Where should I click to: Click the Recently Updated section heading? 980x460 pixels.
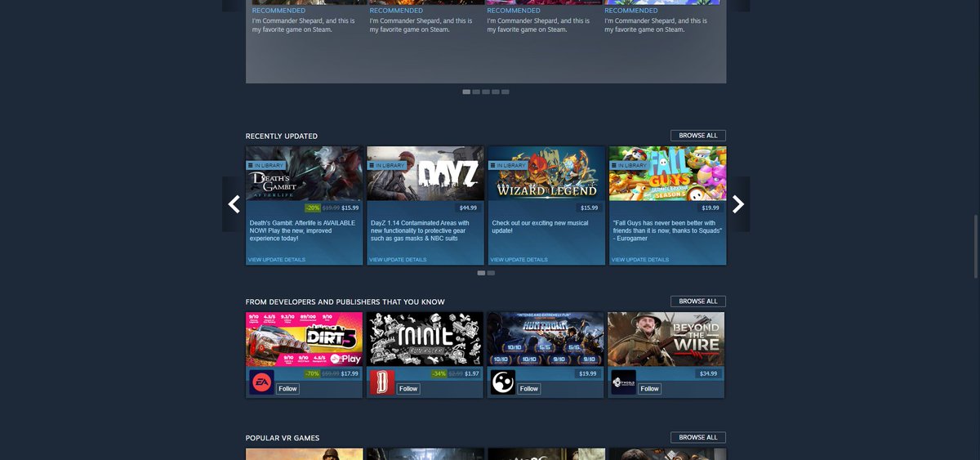coord(282,136)
